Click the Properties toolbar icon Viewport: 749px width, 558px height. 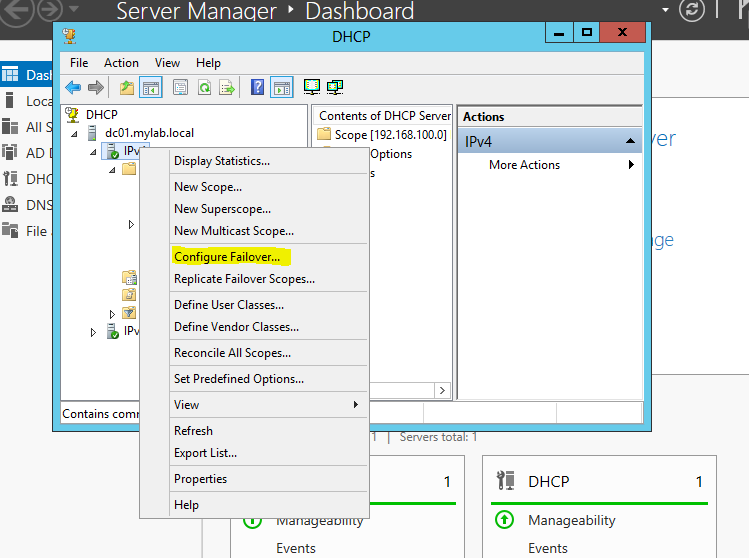point(180,87)
